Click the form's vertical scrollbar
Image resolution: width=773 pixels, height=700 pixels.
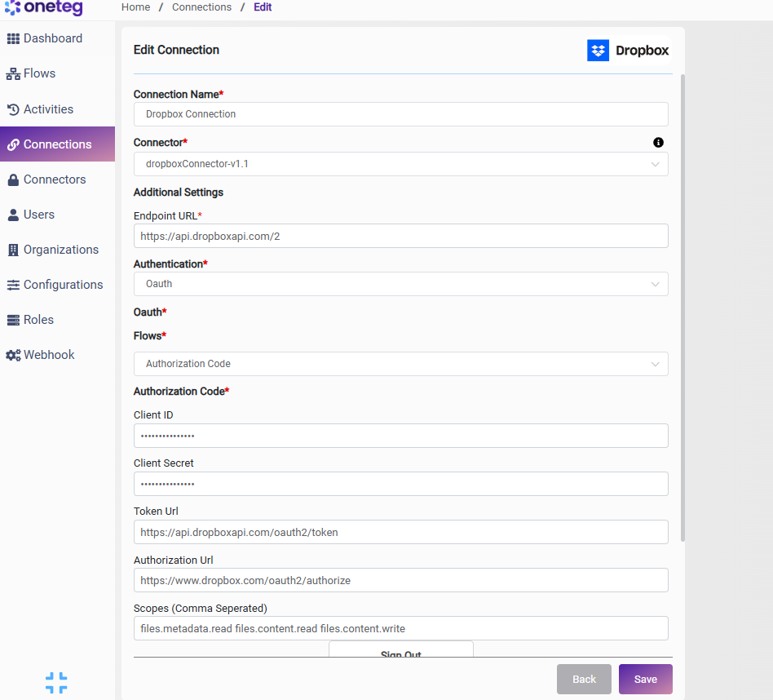[682, 308]
